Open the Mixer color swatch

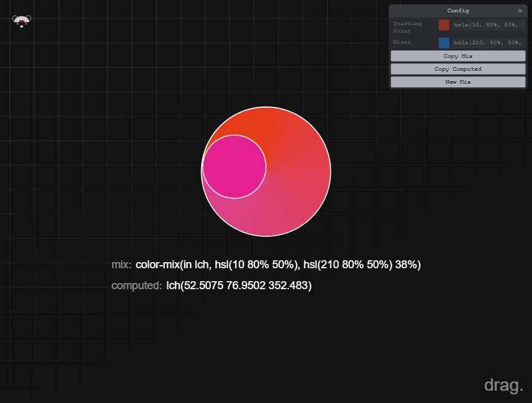pyautogui.click(x=444, y=43)
